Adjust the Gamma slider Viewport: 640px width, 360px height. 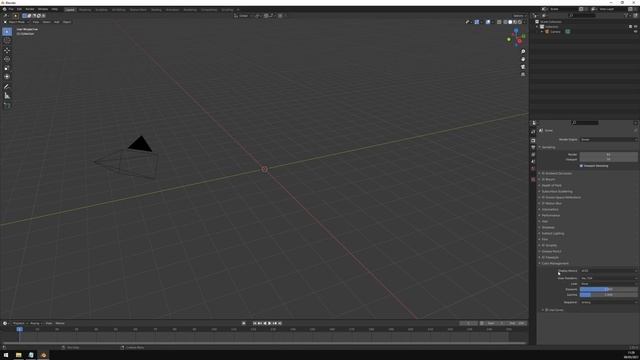tap(609, 295)
